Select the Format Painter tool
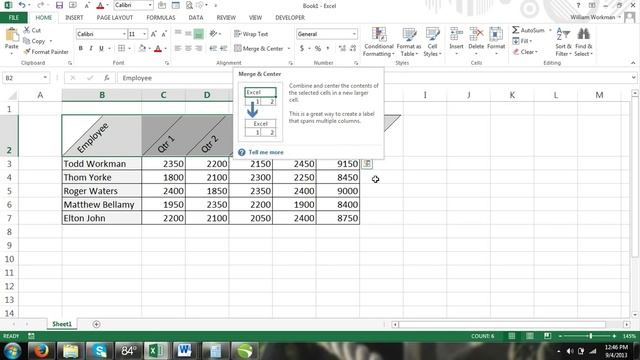This screenshot has width=640, height=360. click(x=46, y=52)
